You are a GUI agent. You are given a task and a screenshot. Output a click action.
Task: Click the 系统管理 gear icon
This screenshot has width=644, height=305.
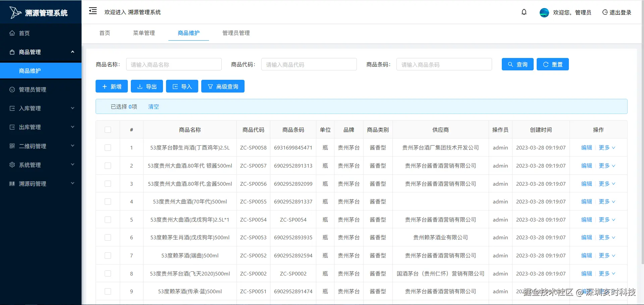tap(12, 165)
